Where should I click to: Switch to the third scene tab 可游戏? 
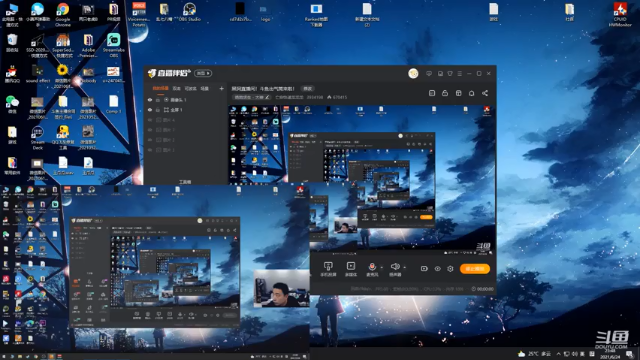(x=190, y=88)
